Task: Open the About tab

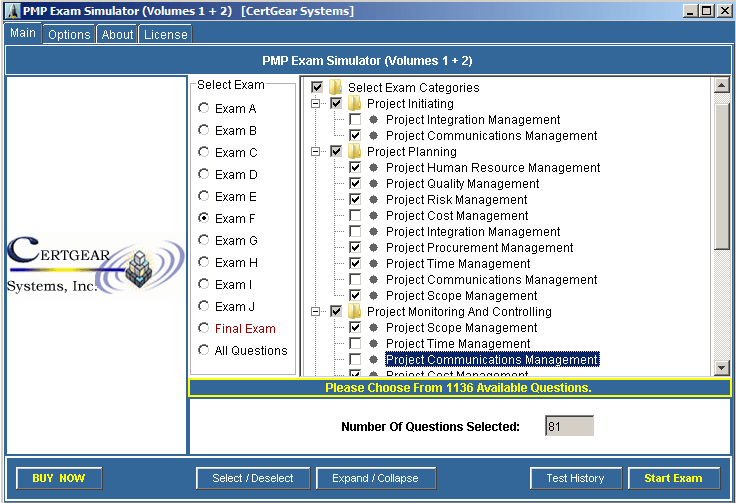Action: click(117, 34)
